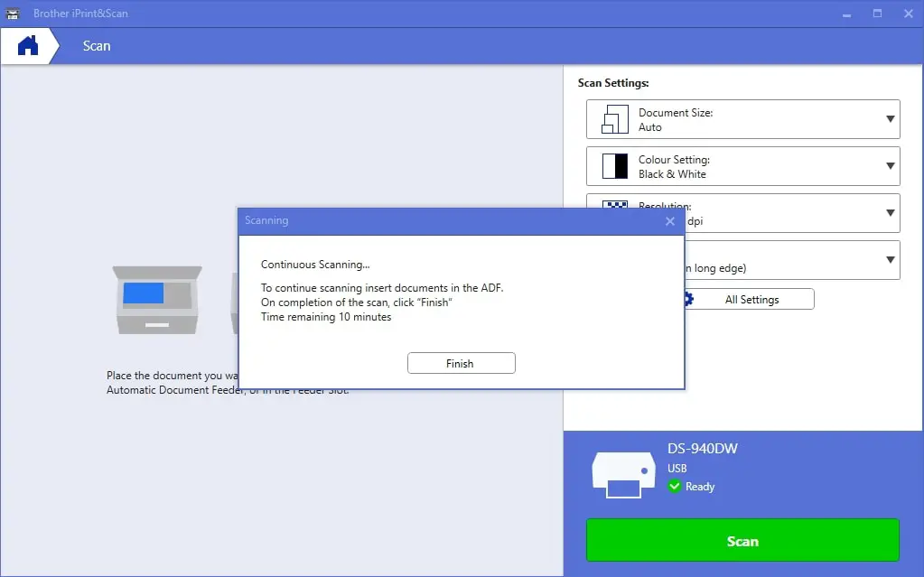The image size is (924, 577).
Task: Click the 'Time remaining 10 minutes' text
Action: pos(326,317)
